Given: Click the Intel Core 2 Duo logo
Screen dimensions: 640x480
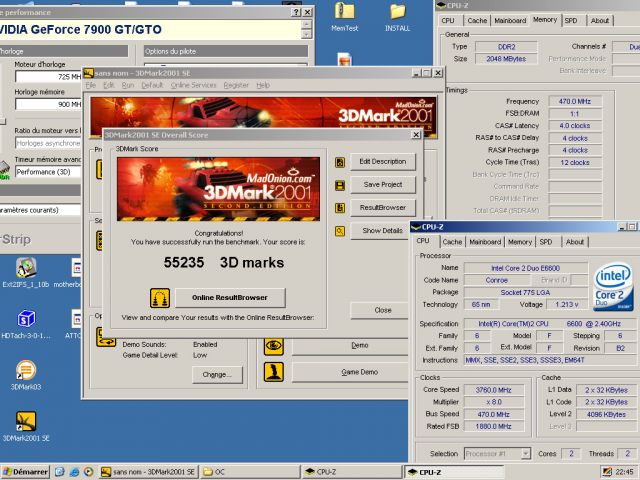Looking at the screenshot, I should coord(613,287).
